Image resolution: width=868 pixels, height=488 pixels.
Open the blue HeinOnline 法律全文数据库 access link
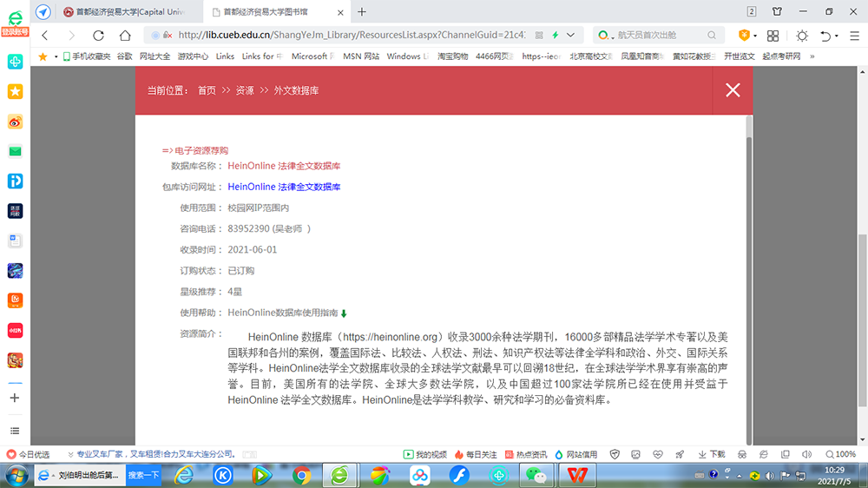[x=284, y=188]
